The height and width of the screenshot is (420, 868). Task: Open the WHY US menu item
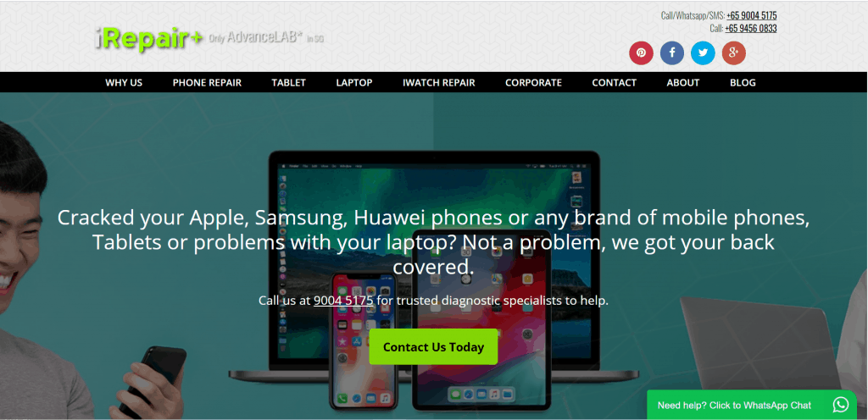pyautogui.click(x=124, y=83)
